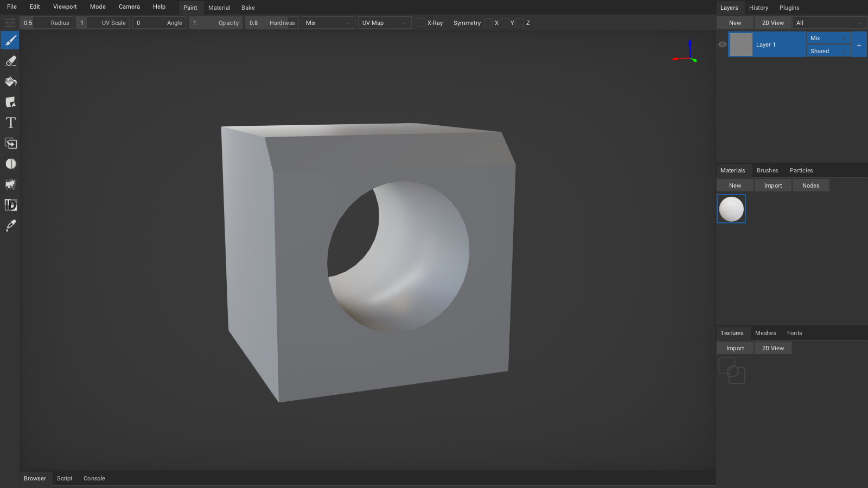Hide Layer 1 with eye icon
This screenshot has width=868, height=488.
[x=723, y=44]
